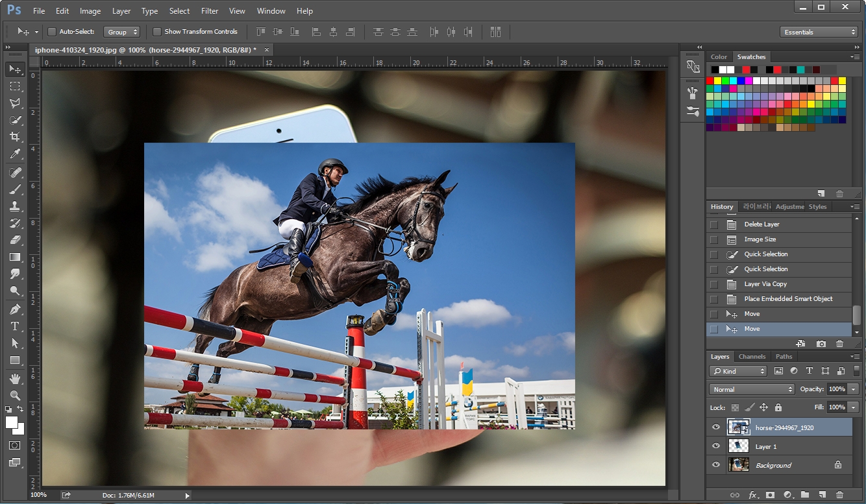Open the Filter menu

point(209,10)
